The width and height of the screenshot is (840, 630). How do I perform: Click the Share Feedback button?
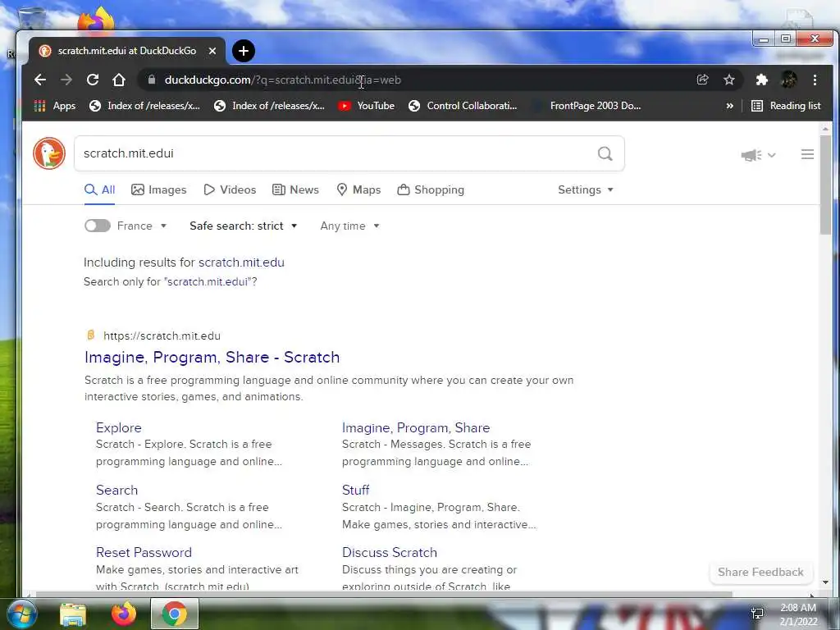760,572
